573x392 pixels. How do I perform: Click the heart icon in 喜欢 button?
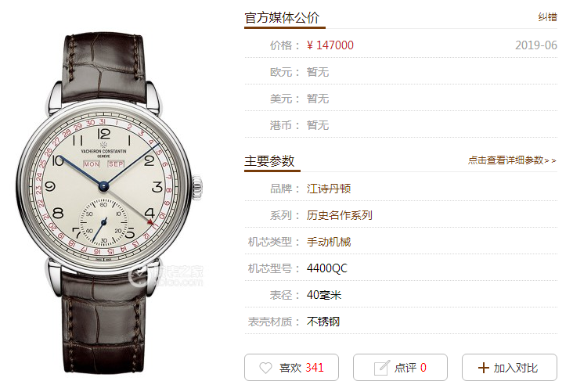265,368
